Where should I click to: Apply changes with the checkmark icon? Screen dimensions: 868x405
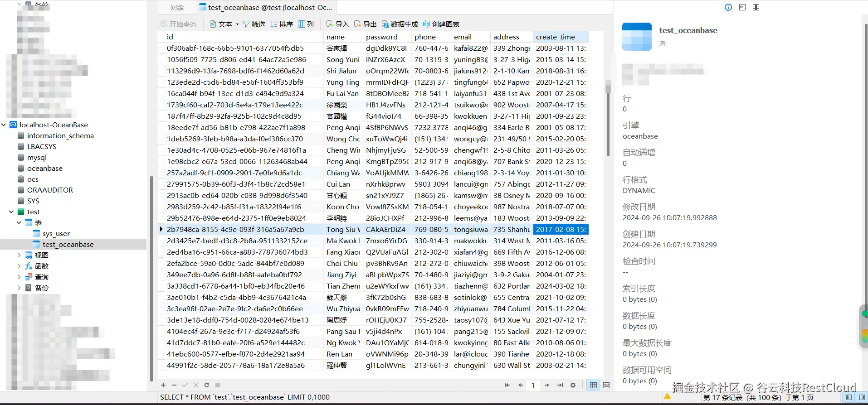click(x=185, y=385)
